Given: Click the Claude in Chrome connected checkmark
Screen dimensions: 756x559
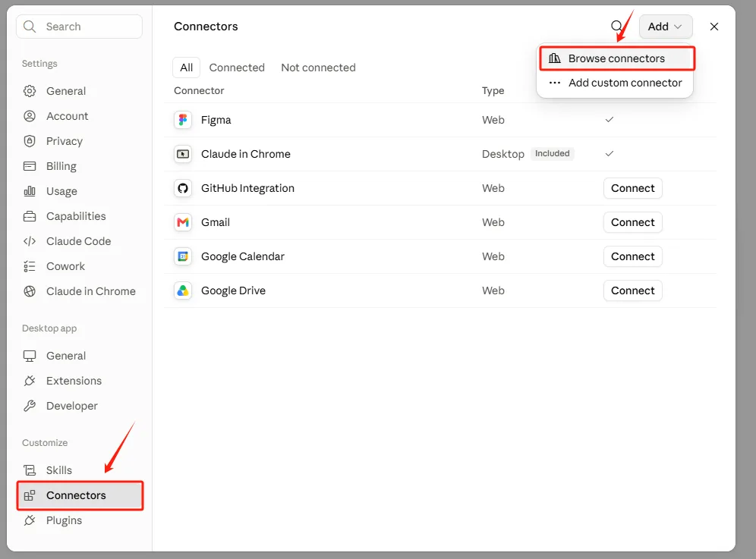Looking at the screenshot, I should coord(610,154).
